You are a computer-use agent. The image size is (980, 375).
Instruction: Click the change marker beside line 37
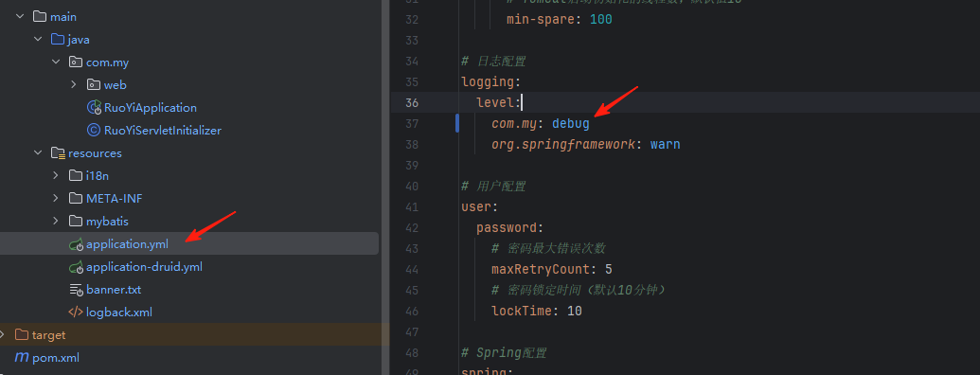pyautogui.click(x=457, y=124)
